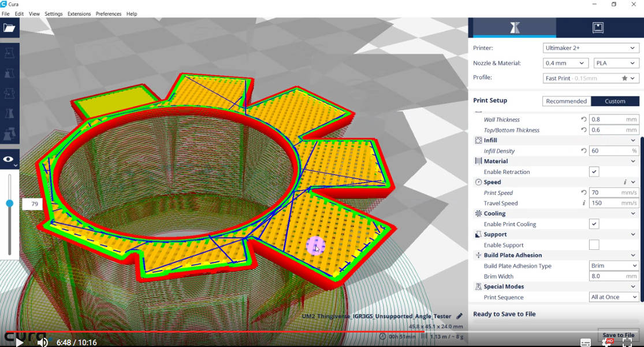
Task: Toggle video subtitles/captions icon
Action: tap(586, 342)
